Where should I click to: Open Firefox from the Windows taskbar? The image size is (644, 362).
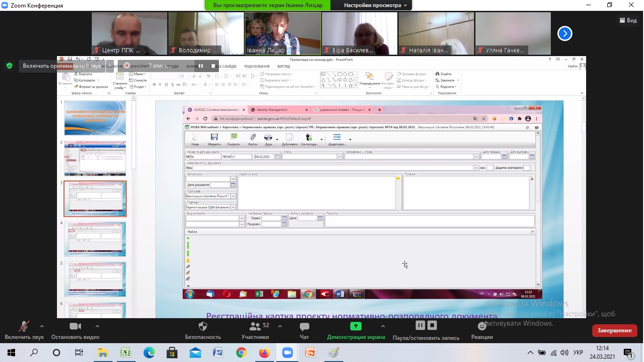(264, 353)
